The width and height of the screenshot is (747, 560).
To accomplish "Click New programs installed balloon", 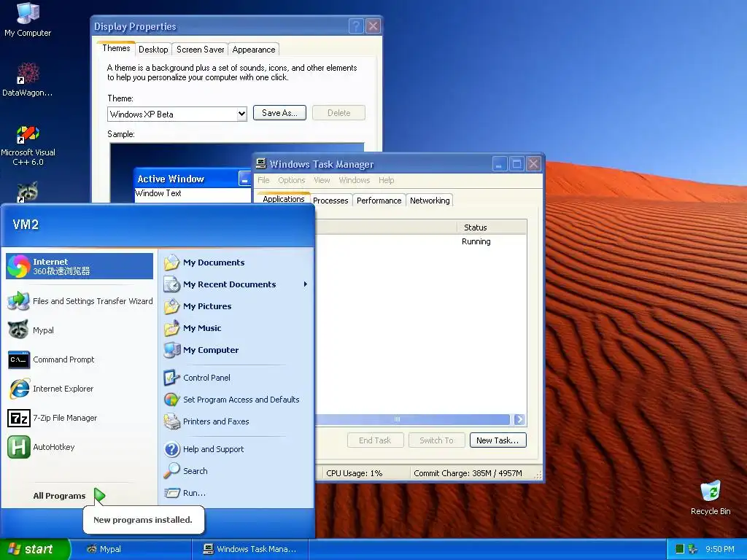I will pyautogui.click(x=143, y=519).
